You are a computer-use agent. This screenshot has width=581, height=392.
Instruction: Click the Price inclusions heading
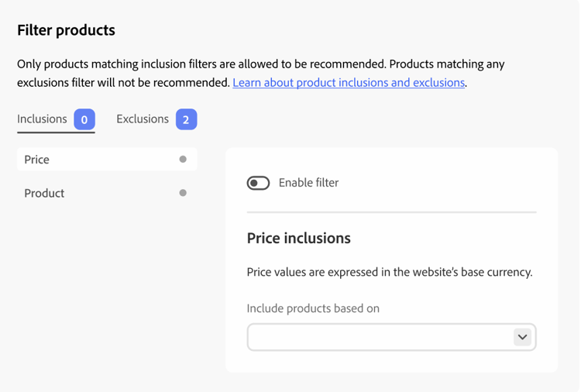click(298, 238)
